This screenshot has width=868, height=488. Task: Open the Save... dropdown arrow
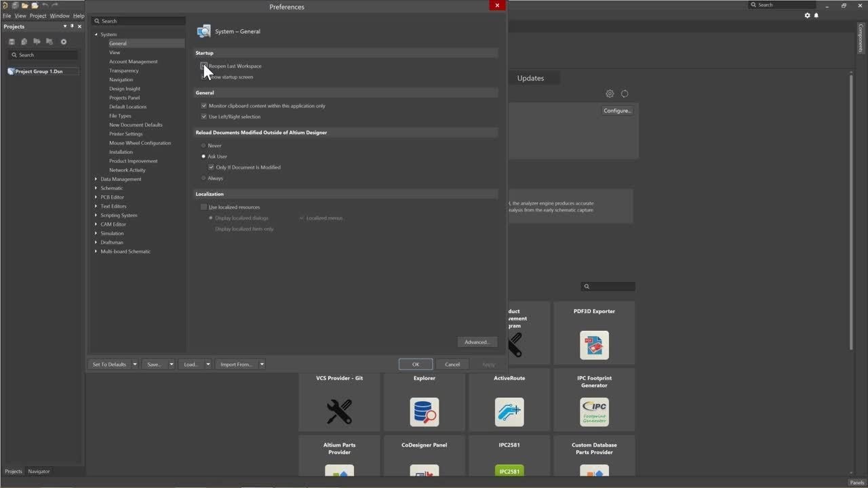[171, 364]
